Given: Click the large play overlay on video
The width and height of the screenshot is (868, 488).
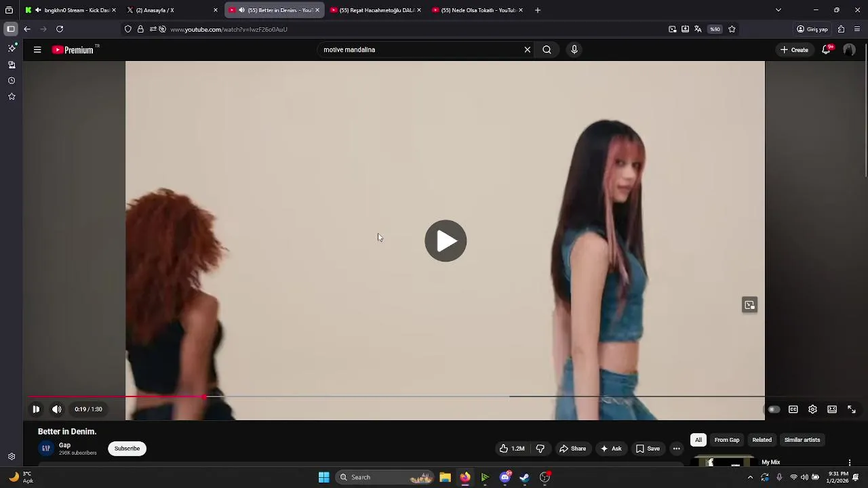Looking at the screenshot, I should 446,241.
